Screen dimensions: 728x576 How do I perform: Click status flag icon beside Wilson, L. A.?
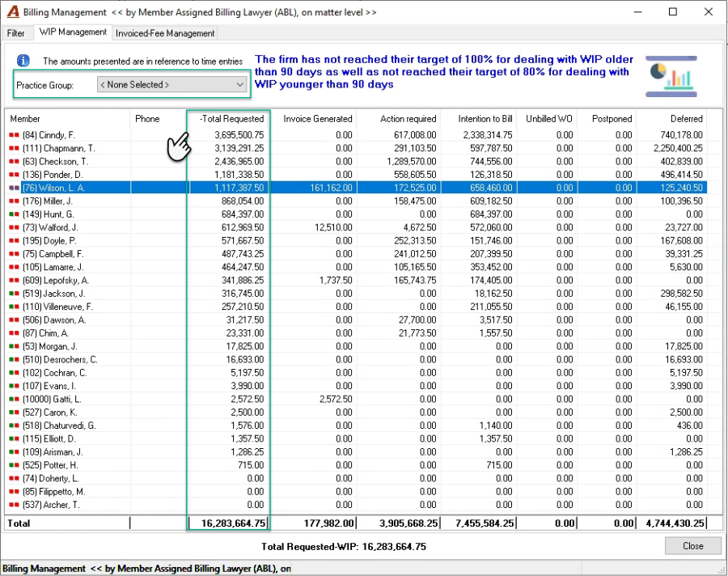coord(14,188)
